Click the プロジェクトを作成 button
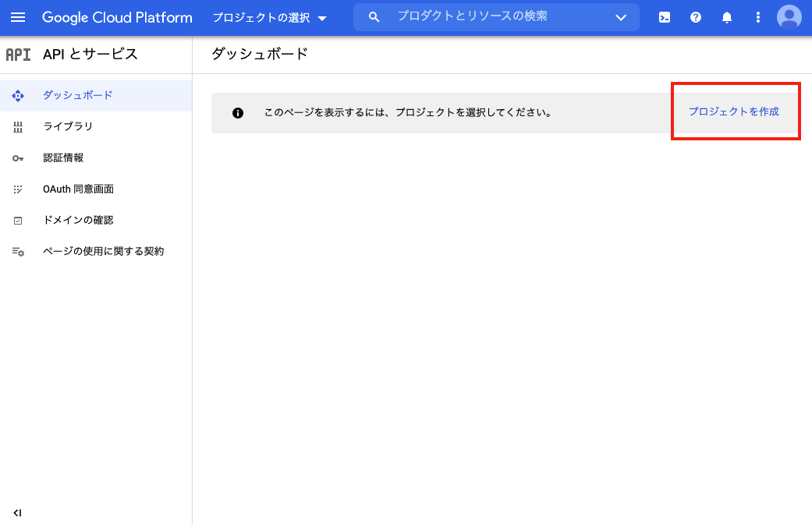 [734, 112]
